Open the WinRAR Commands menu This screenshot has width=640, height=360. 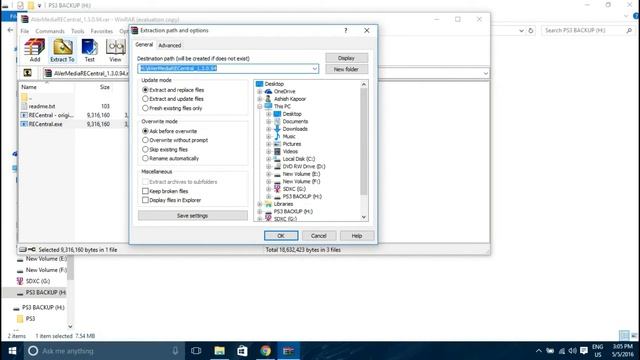click(50, 31)
